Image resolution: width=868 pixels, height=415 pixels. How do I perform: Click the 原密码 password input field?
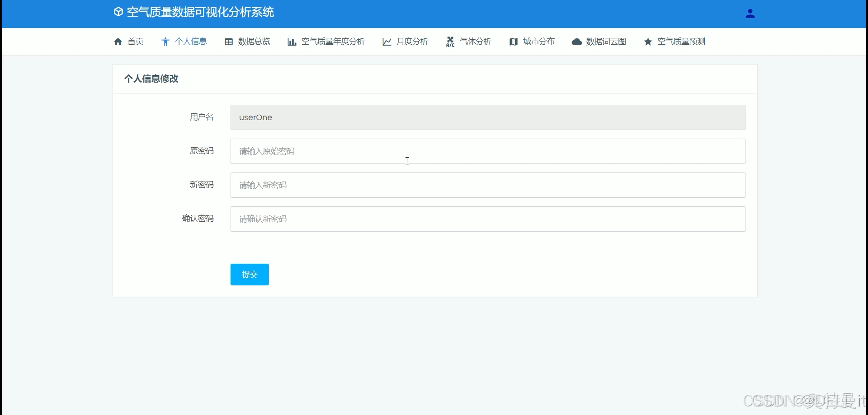487,151
